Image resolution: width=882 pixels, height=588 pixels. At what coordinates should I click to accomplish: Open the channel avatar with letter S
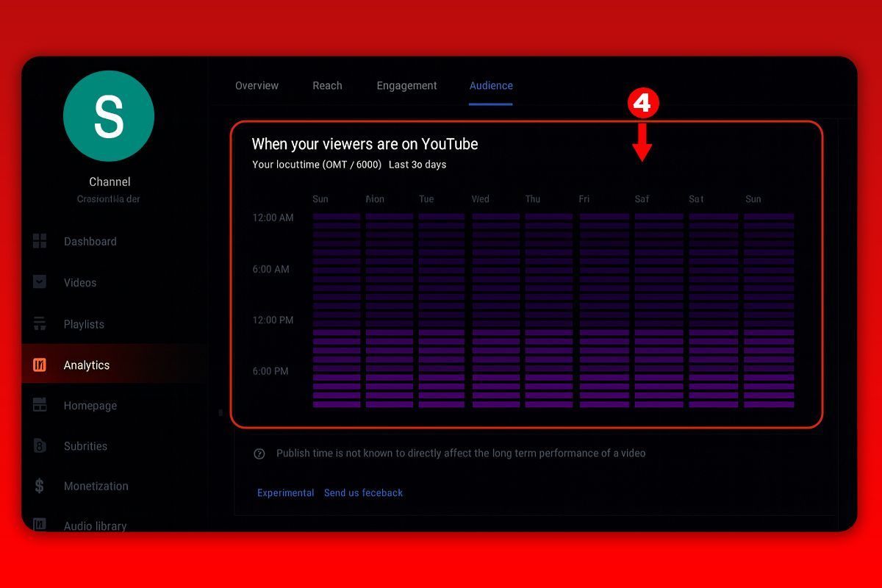109,116
